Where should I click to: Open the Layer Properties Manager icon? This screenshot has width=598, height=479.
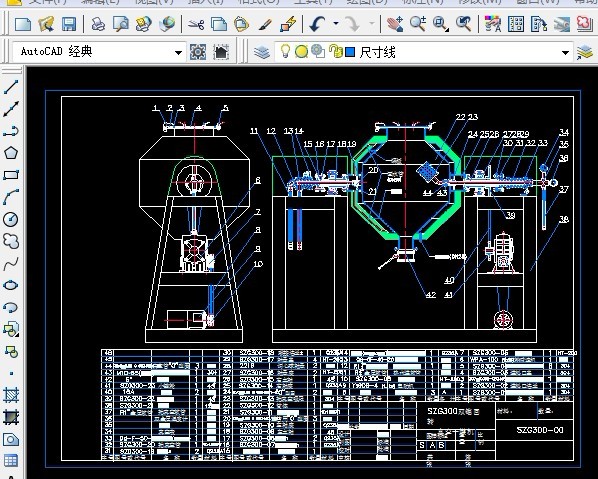point(262,52)
